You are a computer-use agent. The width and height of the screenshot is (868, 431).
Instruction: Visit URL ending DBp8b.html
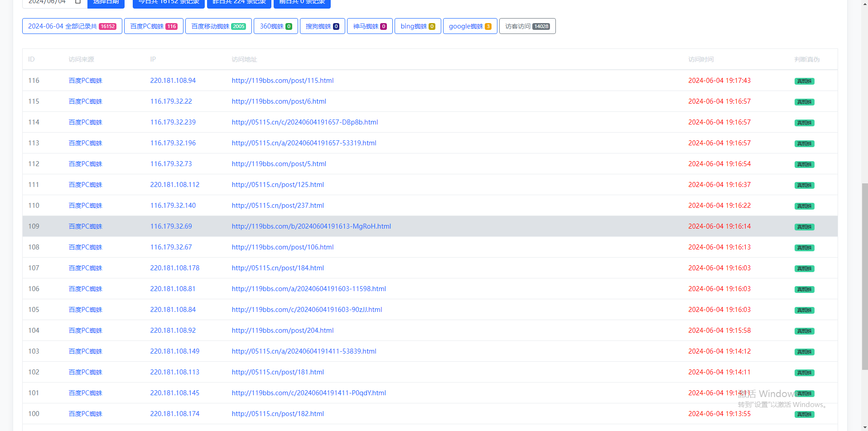pyautogui.click(x=305, y=122)
